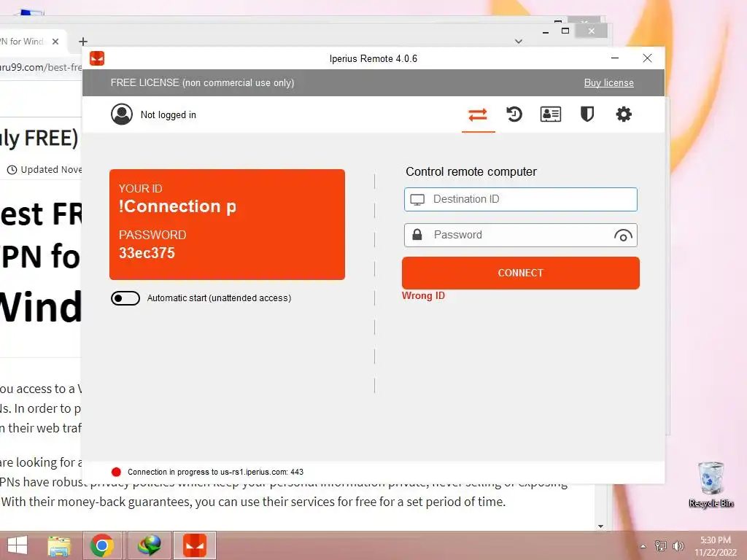Screen dimensions: 747x560
Task: Show password with the eye icon
Action: [x=623, y=236]
